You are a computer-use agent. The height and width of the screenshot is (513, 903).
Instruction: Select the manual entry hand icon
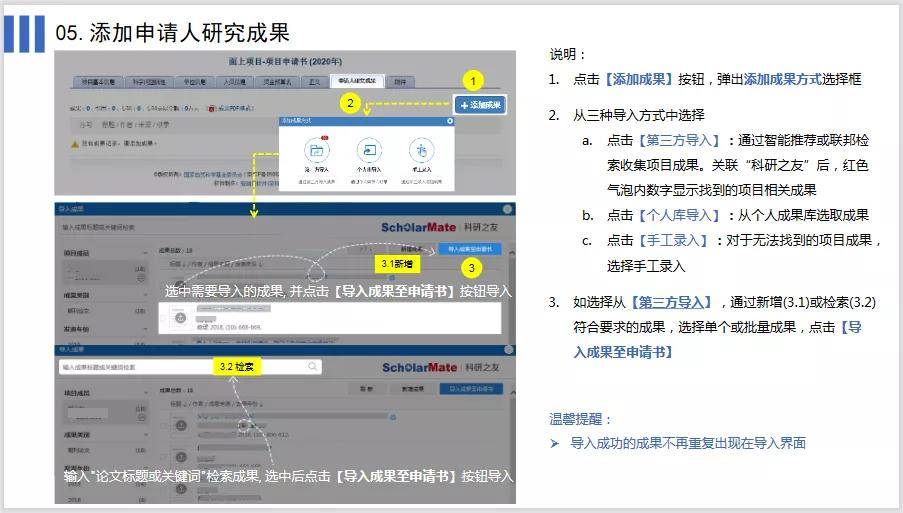tap(422, 150)
